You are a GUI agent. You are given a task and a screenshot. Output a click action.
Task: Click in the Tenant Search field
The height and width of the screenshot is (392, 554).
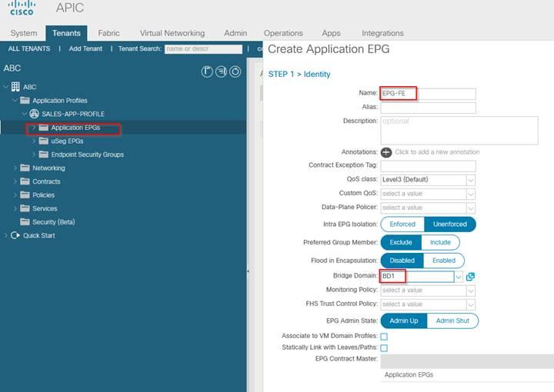203,49
